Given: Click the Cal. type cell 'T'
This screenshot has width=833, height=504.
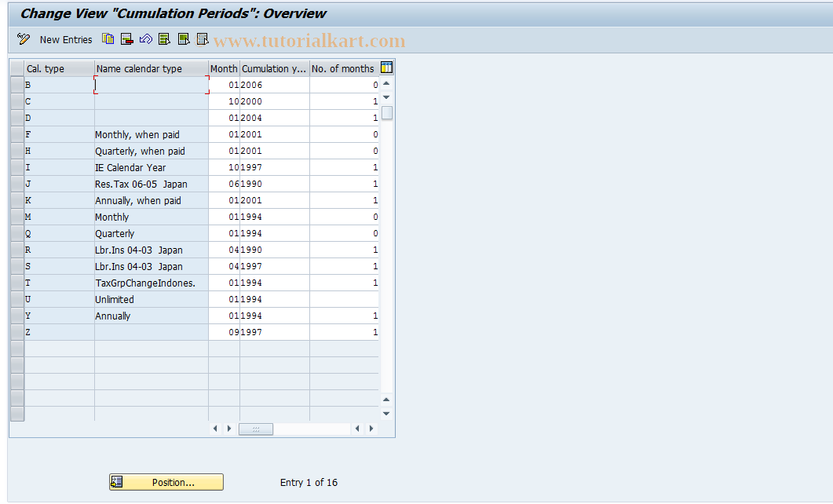Looking at the screenshot, I should tap(60, 283).
